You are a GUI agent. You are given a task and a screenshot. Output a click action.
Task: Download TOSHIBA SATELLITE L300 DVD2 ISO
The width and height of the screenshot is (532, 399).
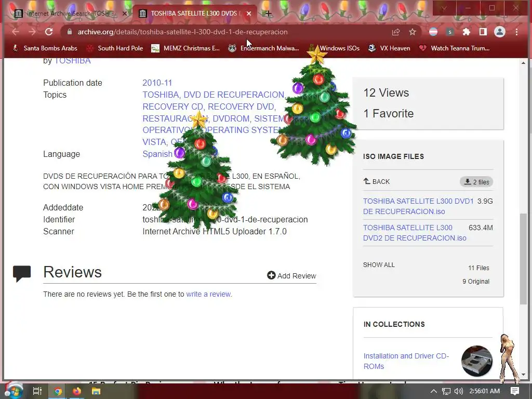click(x=415, y=233)
